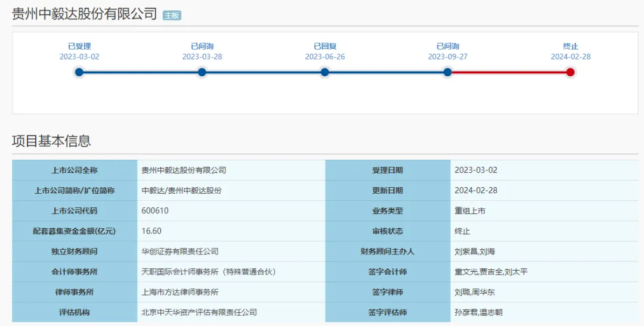Click the 上市公司代码 header cell
The image size is (644, 326).
(x=75, y=211)
